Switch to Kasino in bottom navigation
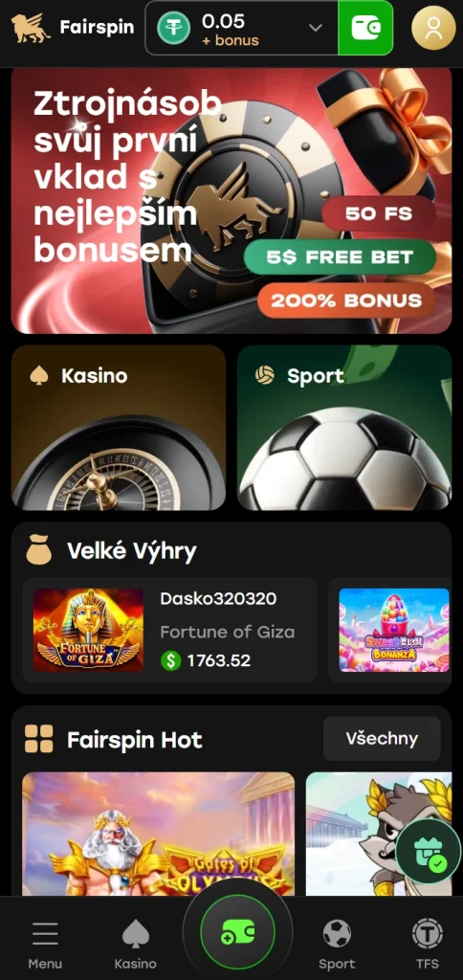This screenshot has width=463, height=980. [136, 944]
